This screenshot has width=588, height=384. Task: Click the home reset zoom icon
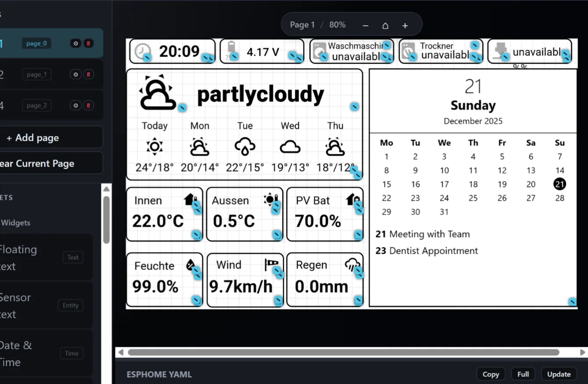[x=385, y=25]
